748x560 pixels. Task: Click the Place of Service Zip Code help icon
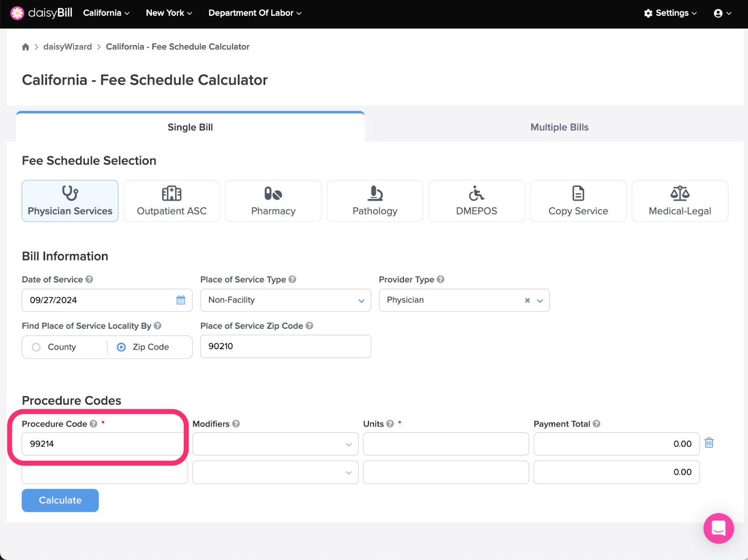(309, 325)
